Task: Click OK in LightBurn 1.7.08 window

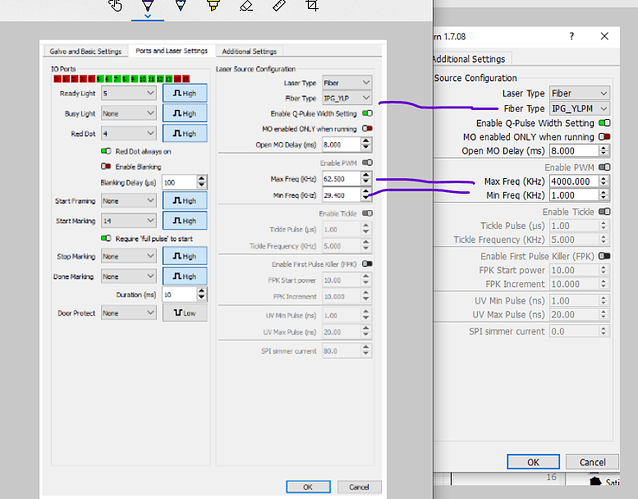Action: coord(533,462)
